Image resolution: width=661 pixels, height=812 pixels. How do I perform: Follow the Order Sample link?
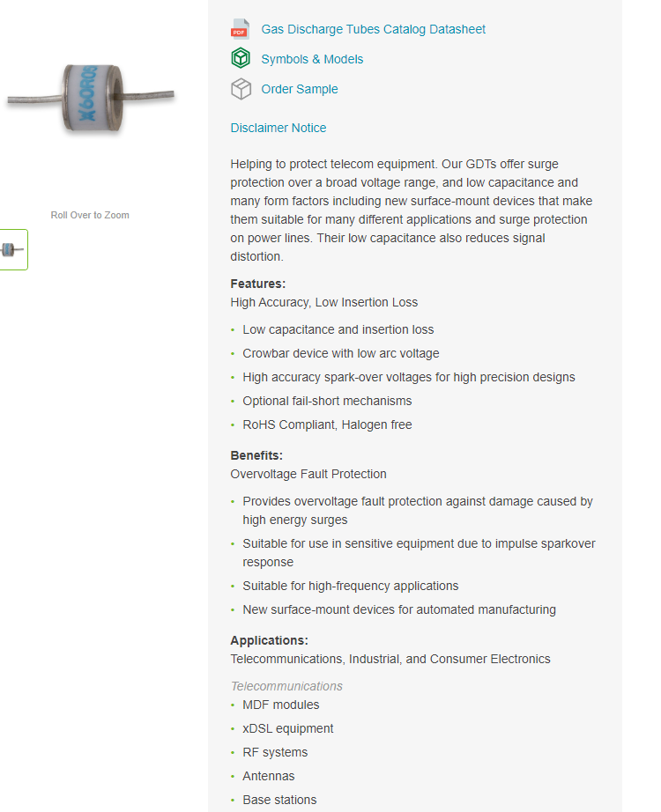click(300, 89)
